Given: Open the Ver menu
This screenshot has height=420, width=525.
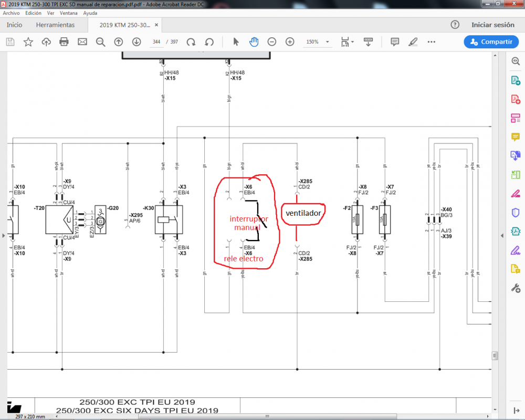Looking at the screenshot, I should point(50,13).
